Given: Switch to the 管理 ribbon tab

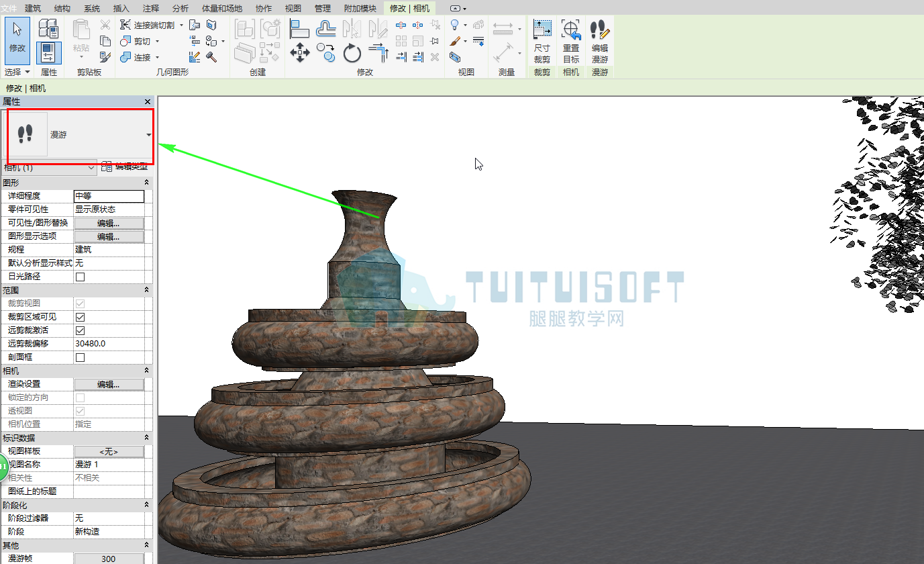Looking at the screenshot, I should [323, 8].
